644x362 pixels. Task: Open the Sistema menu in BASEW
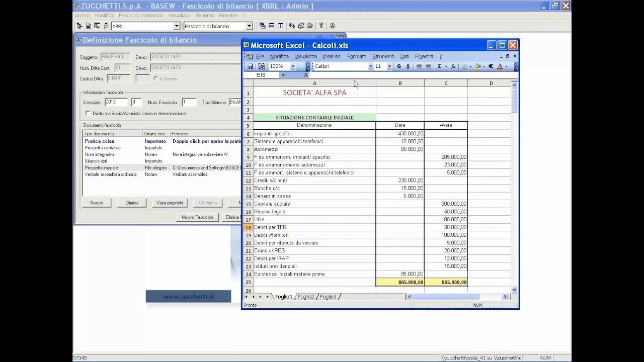click(205, 16)
